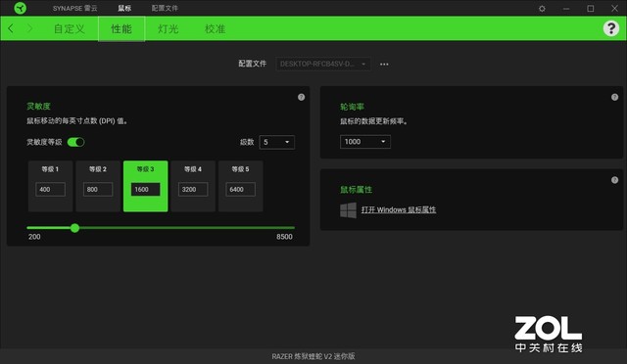Click the 3200 DPI input field
Screen dimensions: 627x364
193,190
